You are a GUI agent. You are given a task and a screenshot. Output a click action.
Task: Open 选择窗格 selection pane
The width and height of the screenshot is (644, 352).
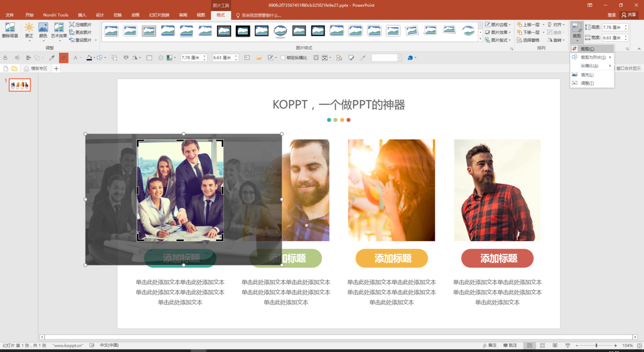[528, 40]
